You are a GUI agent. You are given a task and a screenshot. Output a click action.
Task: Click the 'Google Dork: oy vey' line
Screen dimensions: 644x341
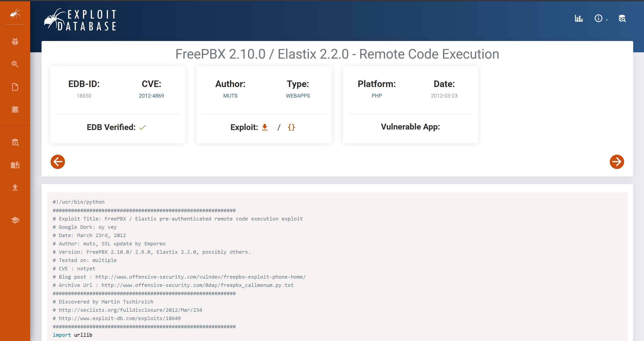(85, 227)
